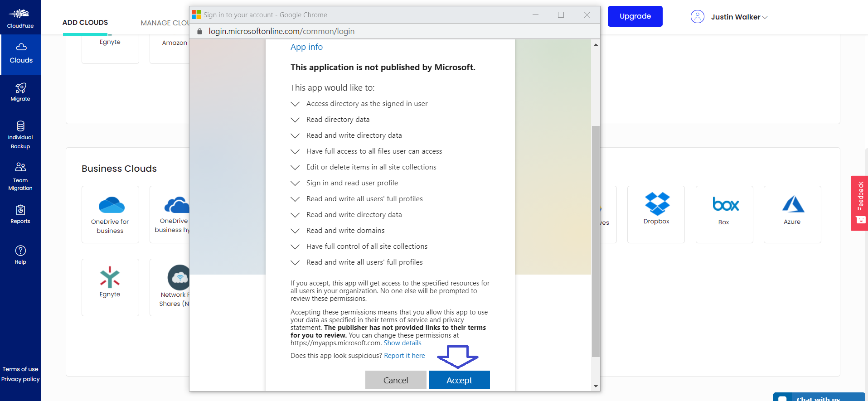Click 'This application is not published by Microsoft.' text
This screenshot has width=868, height=401.
383,68
